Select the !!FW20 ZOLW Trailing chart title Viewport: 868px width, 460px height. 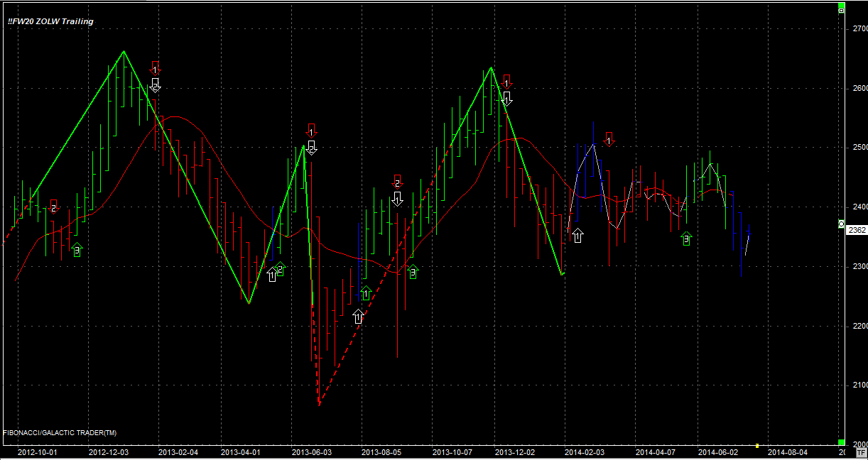click(50, 21)
